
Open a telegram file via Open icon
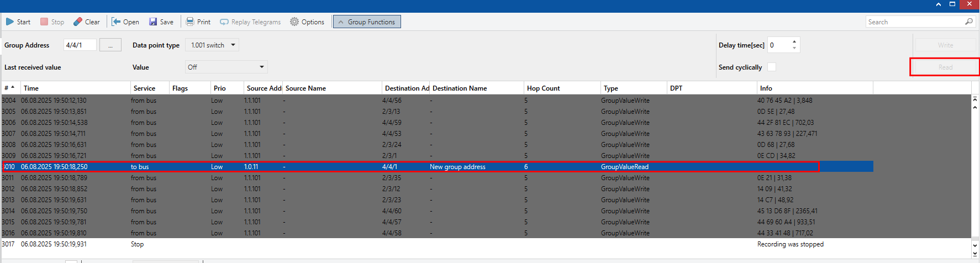click(116, 22)
